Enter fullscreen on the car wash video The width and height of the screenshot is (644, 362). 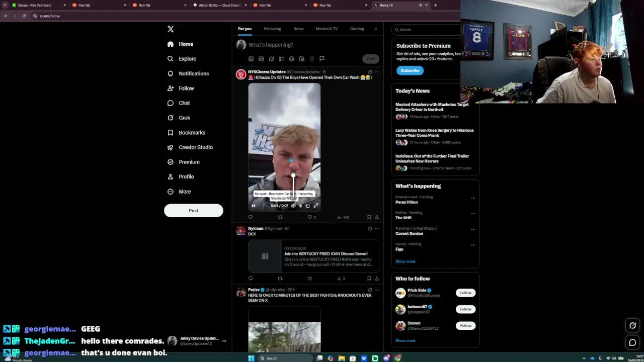[x=315, y=206]
